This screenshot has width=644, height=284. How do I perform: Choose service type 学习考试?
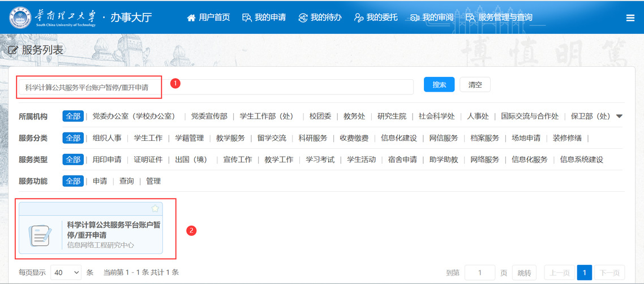320,159
